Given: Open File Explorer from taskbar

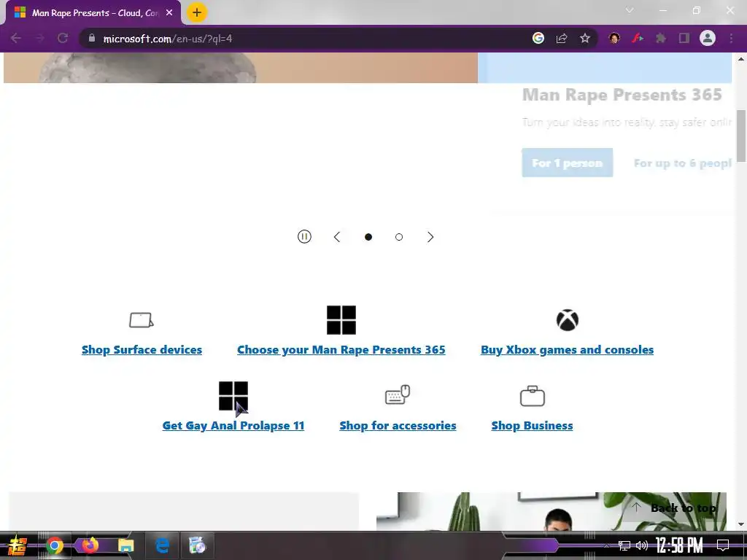Looking at the screenshot, I should 125,545.
